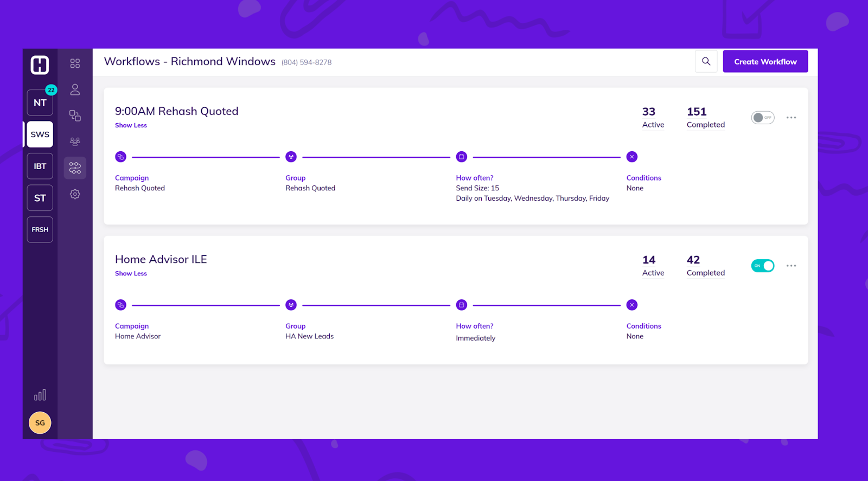Click the Conditions X icon on Home Advisor ILE
The image size is (868, 481).
(631, 305)
